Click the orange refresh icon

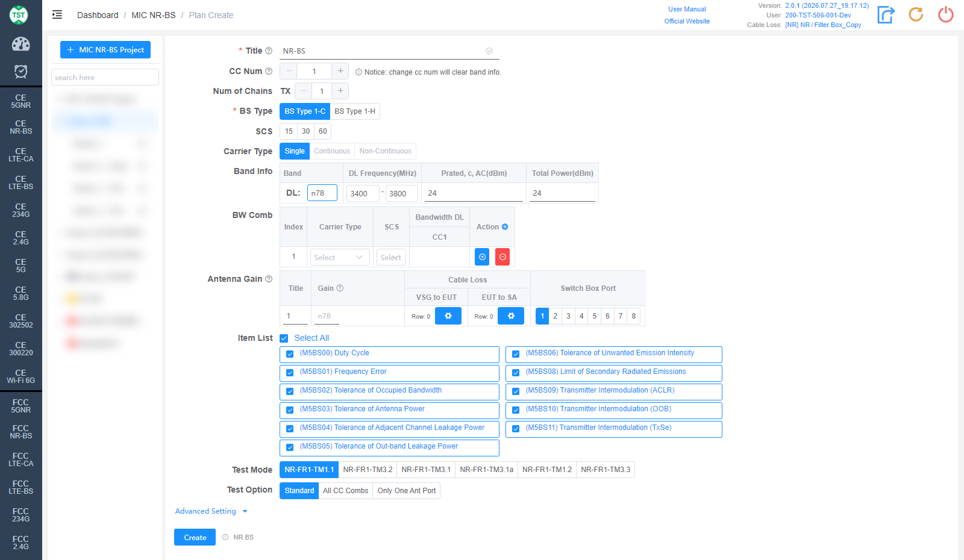click(916, 14)
